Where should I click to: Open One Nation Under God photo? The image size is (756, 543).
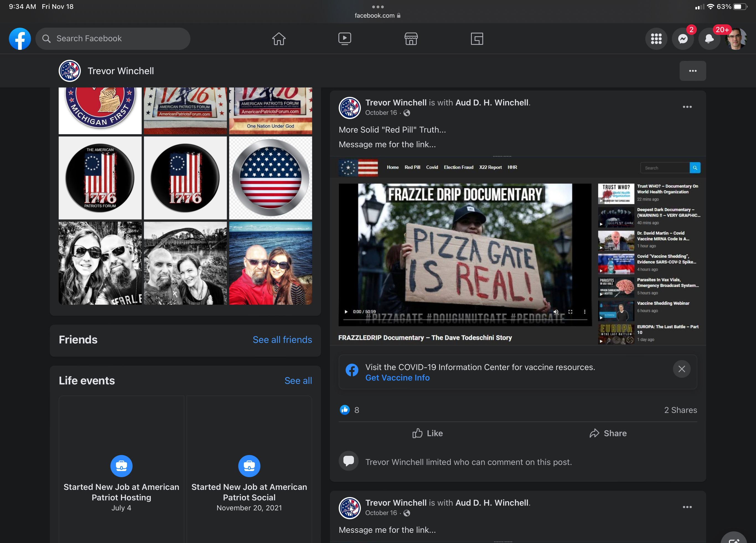pos(270,111)
